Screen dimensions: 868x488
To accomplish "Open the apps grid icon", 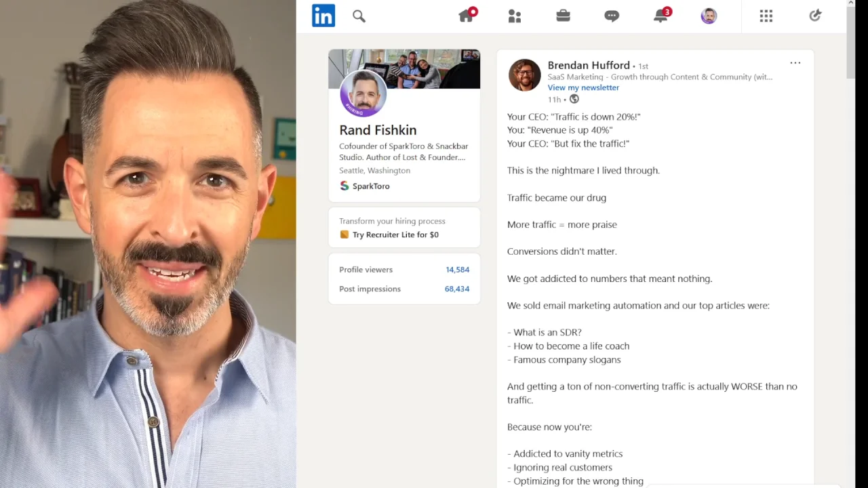I will coord(766,16).
